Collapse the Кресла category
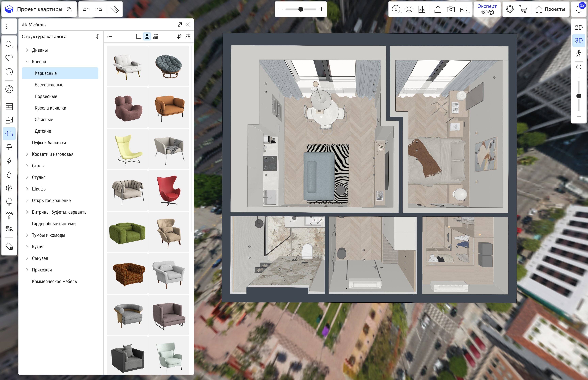Image resolution: width=588 pixels, height=380 pixels. [x=27, y=62]
